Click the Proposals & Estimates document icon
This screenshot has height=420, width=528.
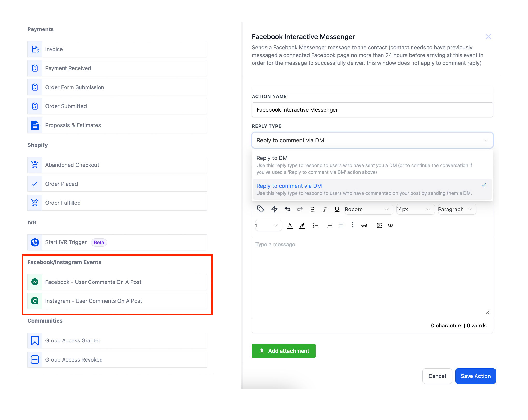[x=35, y=125]
